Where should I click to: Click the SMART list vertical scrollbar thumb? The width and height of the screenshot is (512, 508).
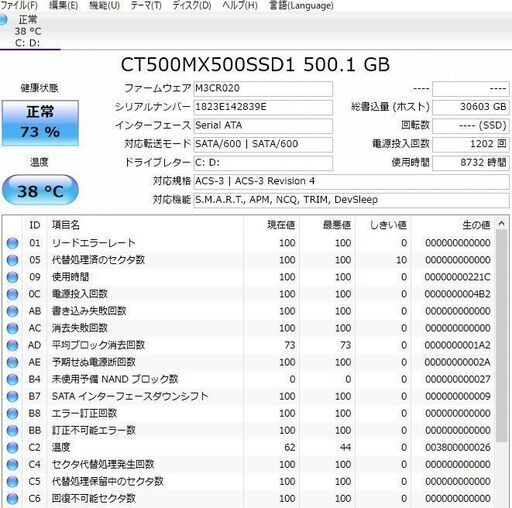[502, 336]
